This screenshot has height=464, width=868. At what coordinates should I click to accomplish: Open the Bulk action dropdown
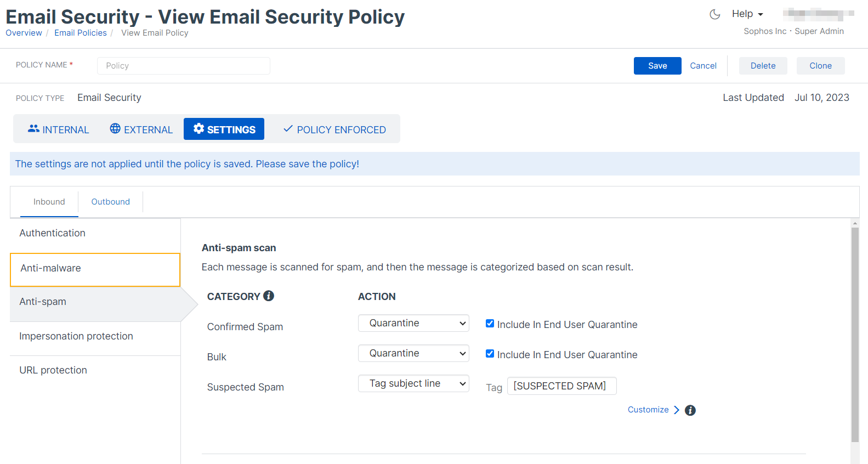(413, 353)
